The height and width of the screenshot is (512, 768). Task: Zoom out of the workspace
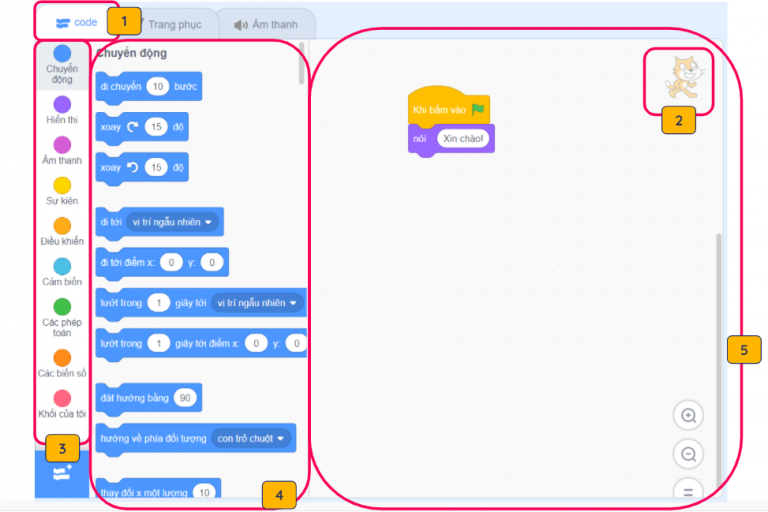coord(688,454)
